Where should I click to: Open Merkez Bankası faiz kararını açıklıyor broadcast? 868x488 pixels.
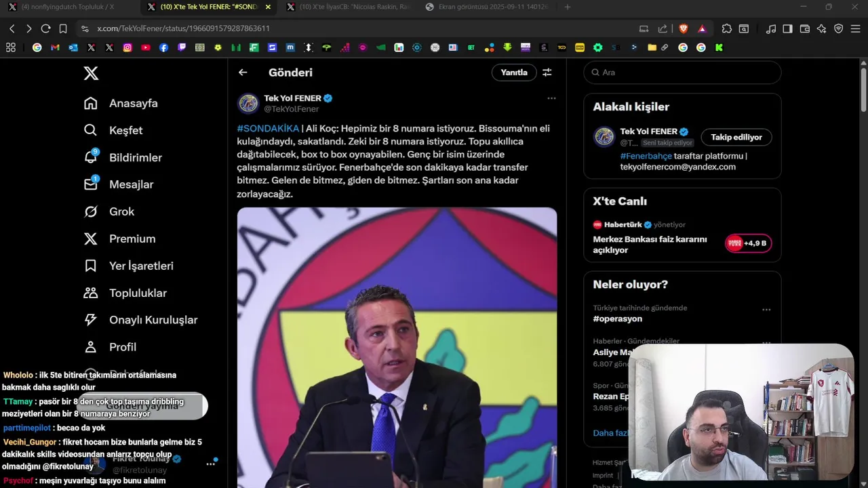(650, 245)
